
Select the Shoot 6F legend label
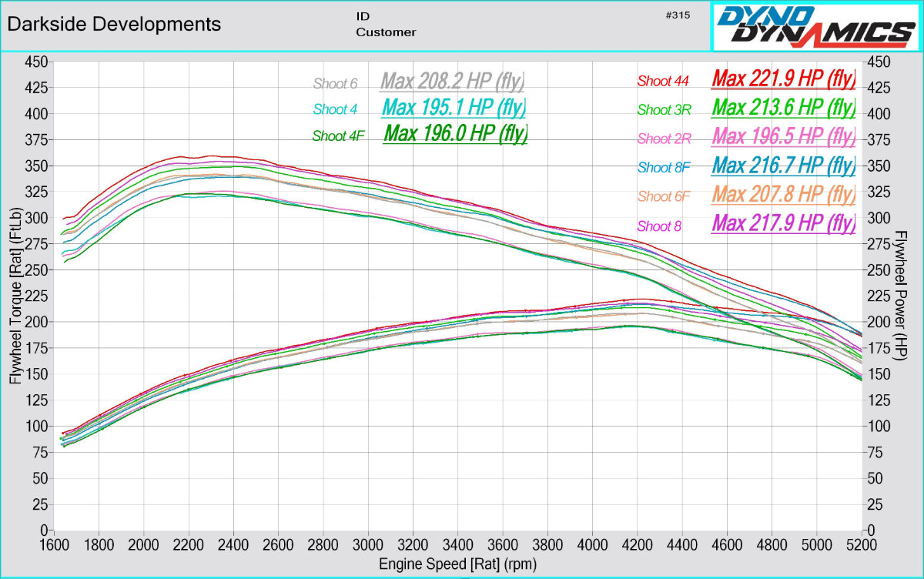tap(665, 196)
